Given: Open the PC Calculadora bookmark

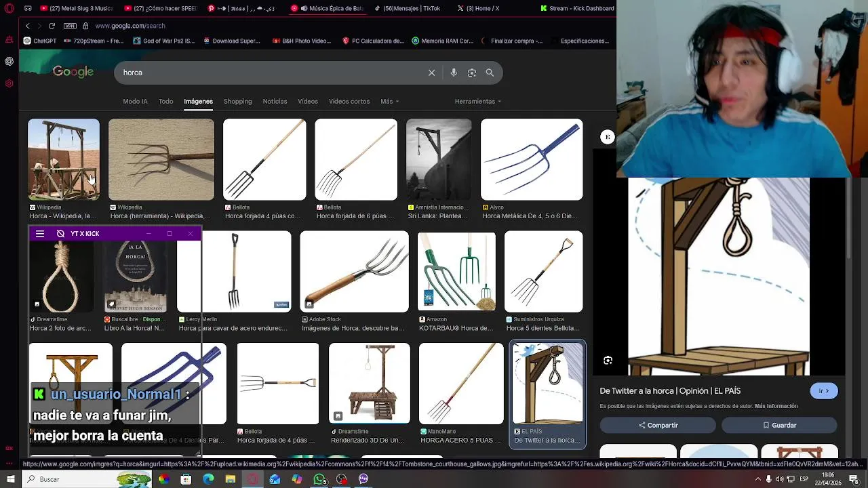Looking at the screenshot, I should point(373,41).
